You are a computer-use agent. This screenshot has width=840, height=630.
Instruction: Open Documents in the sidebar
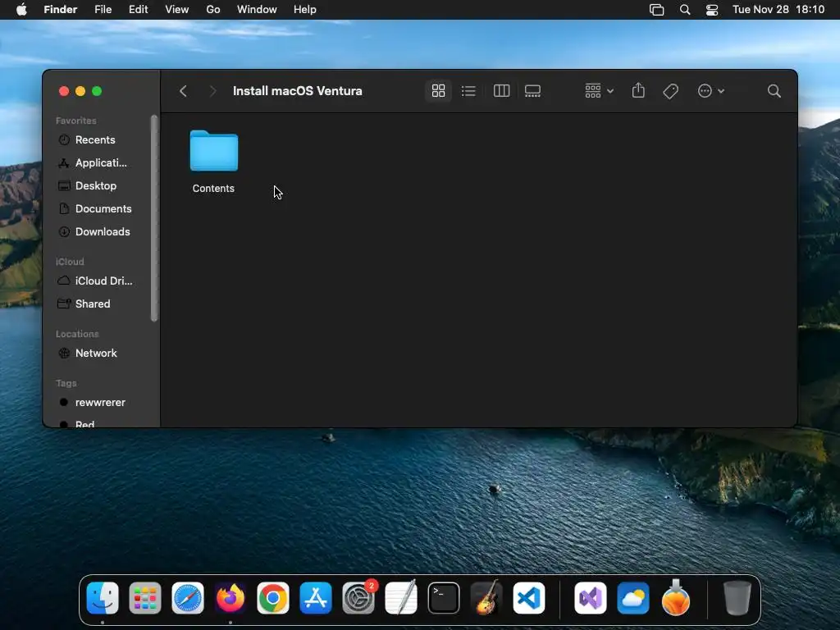click(97, 209)
